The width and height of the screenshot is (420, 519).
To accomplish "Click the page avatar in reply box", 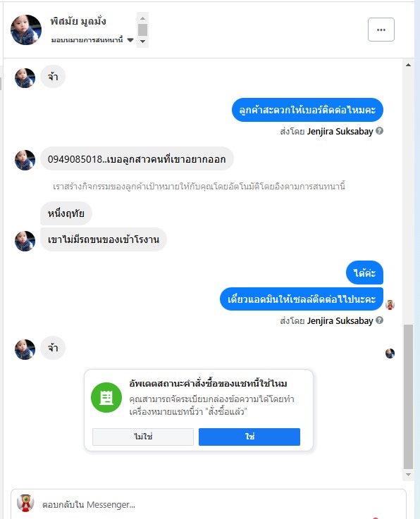I will point(25,503).
